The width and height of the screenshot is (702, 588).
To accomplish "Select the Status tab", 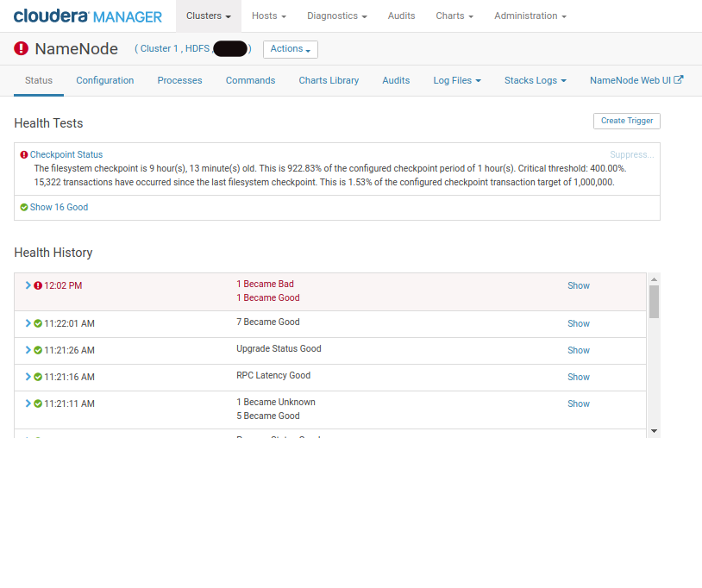I will tap(39, 80).
